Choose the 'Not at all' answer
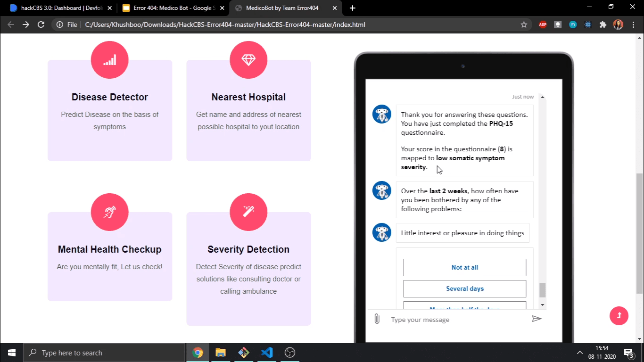 tap(465, 267)
